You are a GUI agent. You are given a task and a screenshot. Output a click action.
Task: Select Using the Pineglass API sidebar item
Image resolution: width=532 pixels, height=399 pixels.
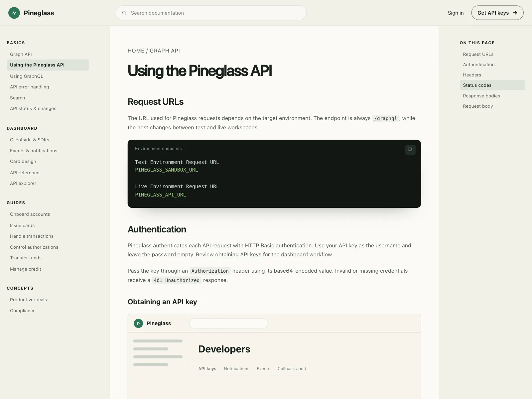click(48, 65)
